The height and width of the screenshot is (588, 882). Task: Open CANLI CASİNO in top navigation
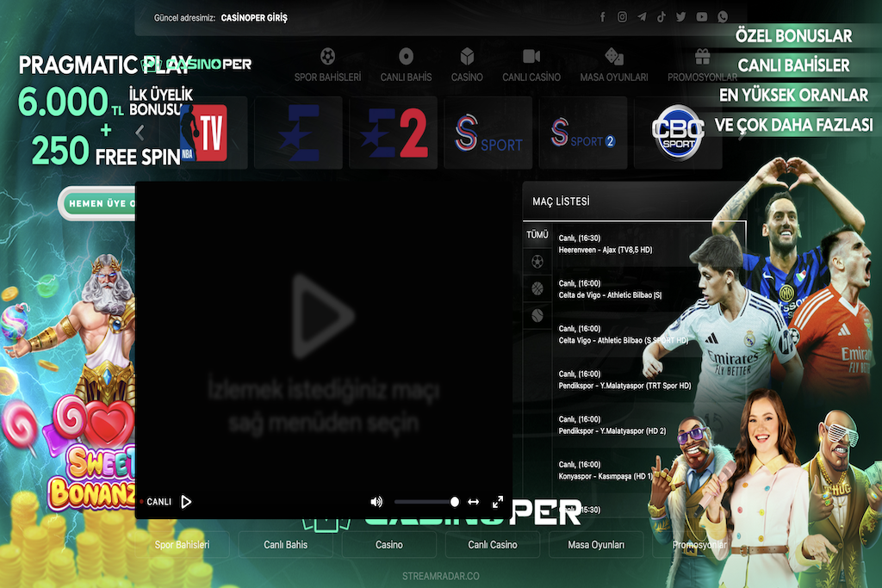point(531,65)
